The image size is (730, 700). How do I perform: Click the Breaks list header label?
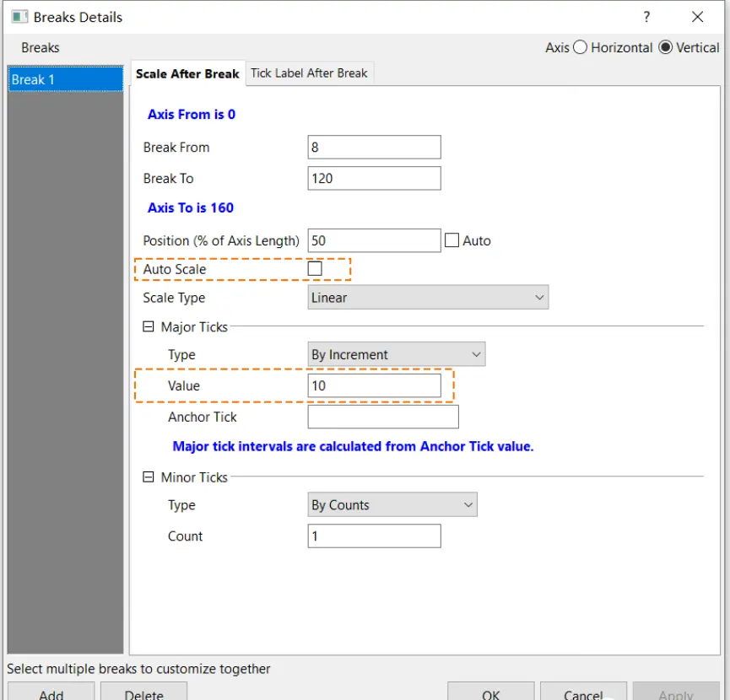point(41,47)
